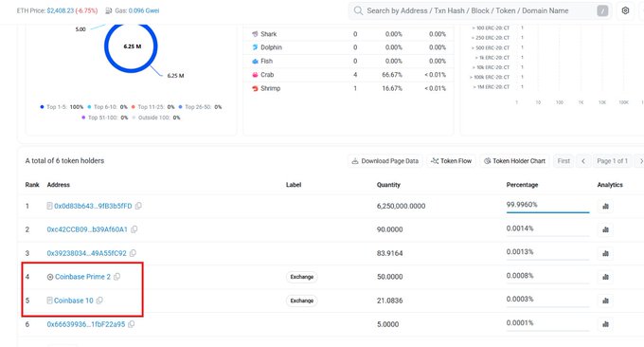The width and height of the screenshot is (644, 347).
Task: Toggle Top 11-25 legend series
Action: [x=152, y=107]
